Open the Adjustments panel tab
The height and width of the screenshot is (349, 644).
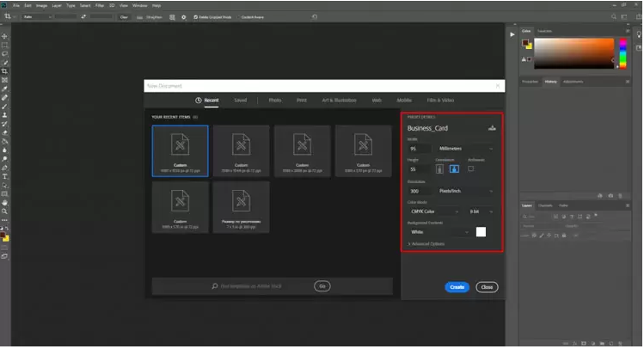pos(573,82)
